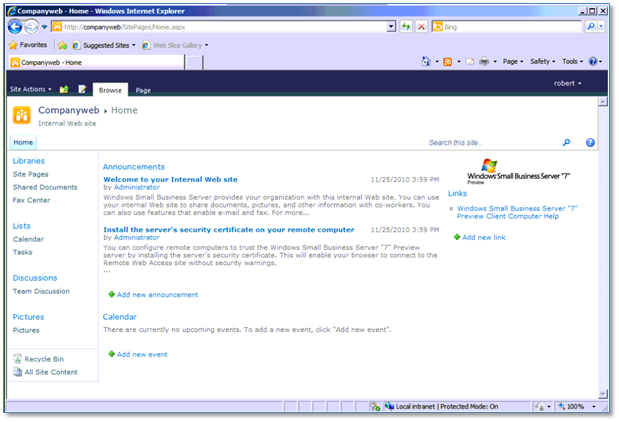Open Suggested Sites dropdown
The image size is (619, 422).
pyautogui.click(x=104, y=45)
